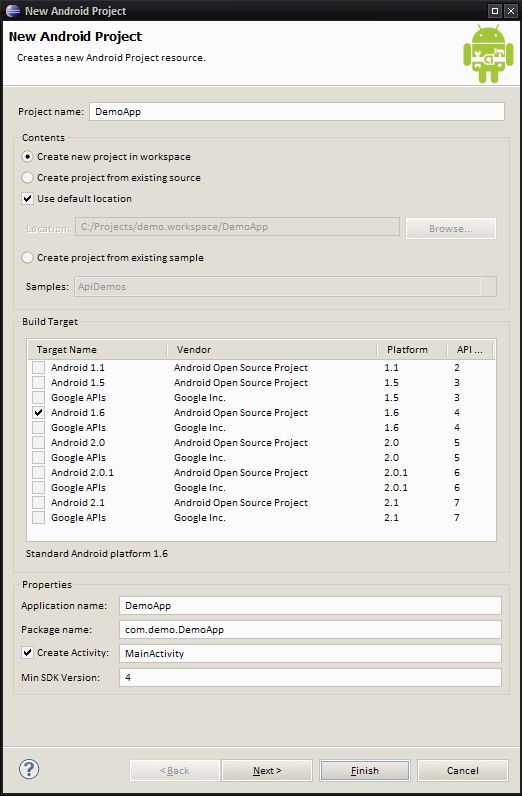The height and width of the screenshot is (796, 522).
Task: Focus the Application name field
Action: (x=310, y=606)
